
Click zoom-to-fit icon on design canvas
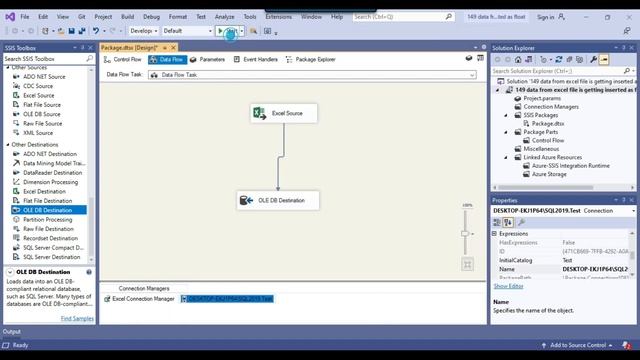pos(467,264)
